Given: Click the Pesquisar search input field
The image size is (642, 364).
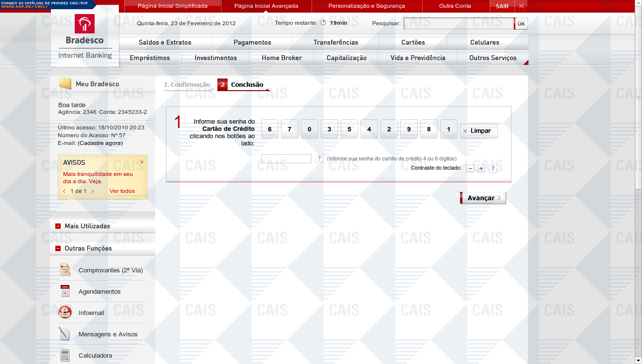Looking at the screenshot, I should (x=459, y=23).
